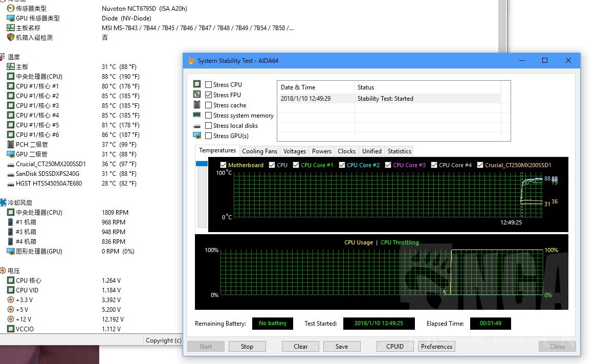Click the Stress FPU percent icon
595x364 pixels.
pyautogui.click(x=197, y=95)
